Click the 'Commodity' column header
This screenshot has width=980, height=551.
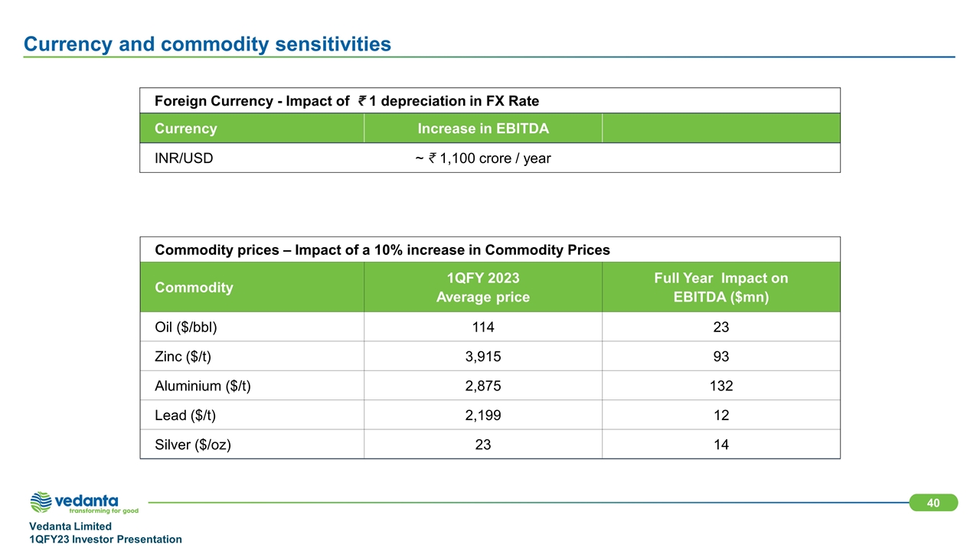[x=194, y=288]
